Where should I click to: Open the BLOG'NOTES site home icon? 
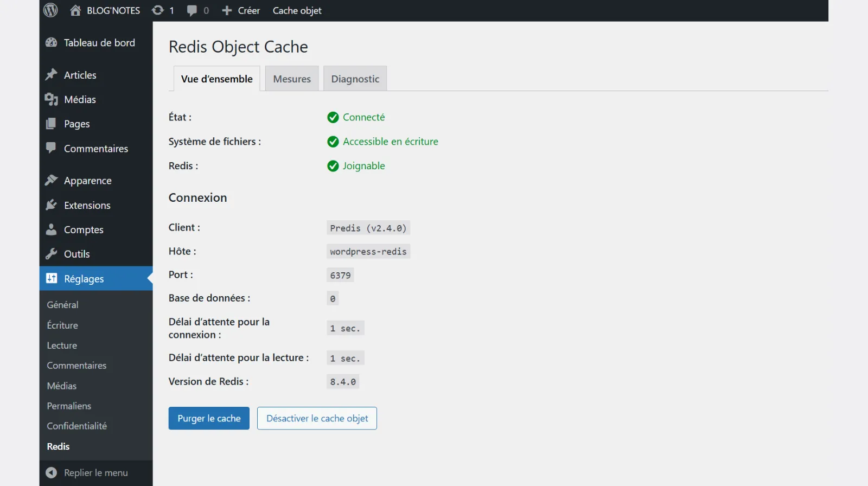(75, 10)
